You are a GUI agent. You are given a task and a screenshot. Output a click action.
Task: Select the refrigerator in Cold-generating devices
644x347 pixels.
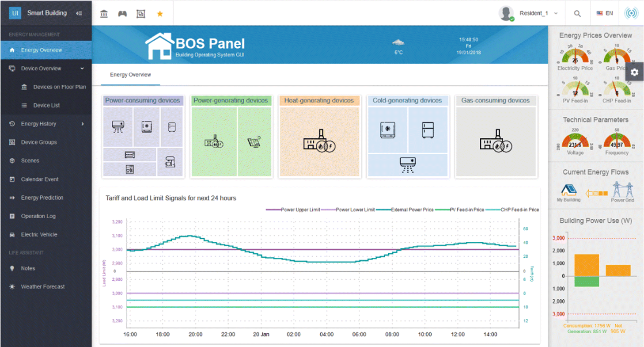click(428, 130)
